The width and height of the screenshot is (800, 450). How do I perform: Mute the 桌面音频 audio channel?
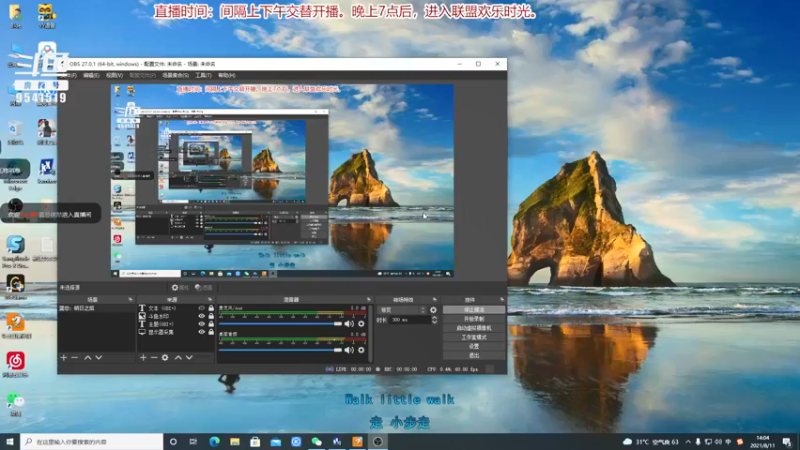349,350
